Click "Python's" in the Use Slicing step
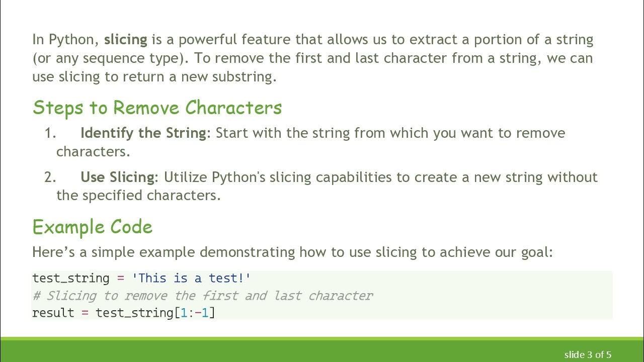 (x=235, y=177)
